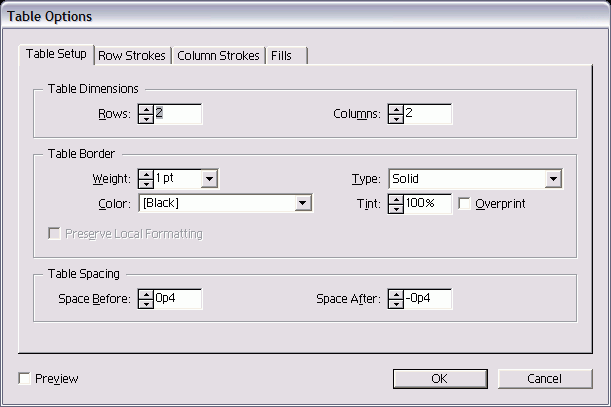611x407 pixels.
Task: Open the border Weight dropdown
Action: (209, 179)
